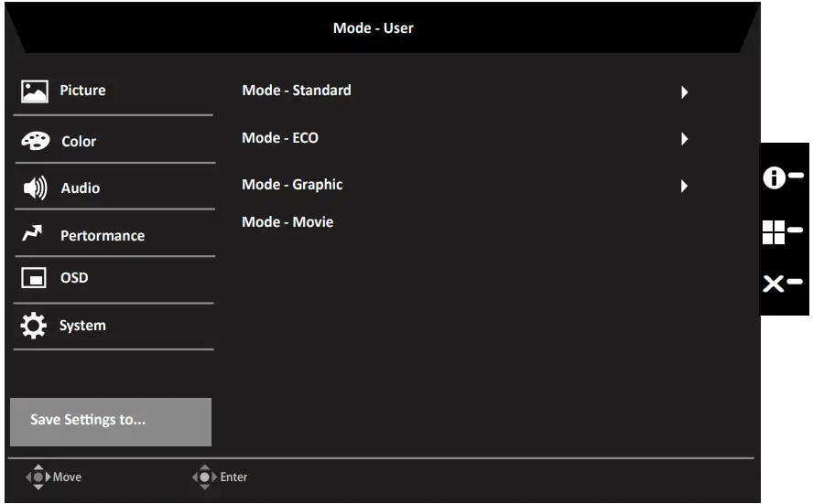Click the OSD screen icon
This screenshot has height=504, width=813.
point(34,278)
